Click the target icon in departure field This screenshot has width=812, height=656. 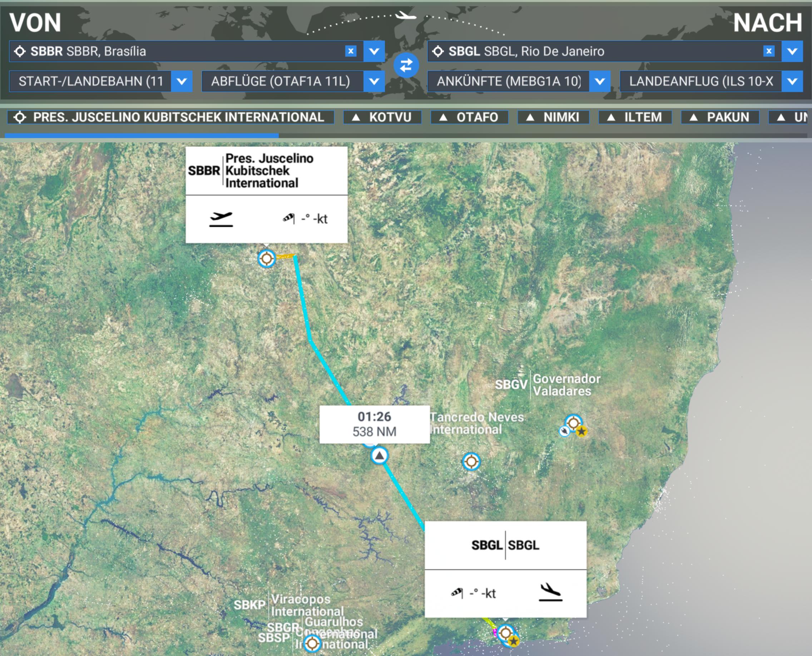point(20,51)
